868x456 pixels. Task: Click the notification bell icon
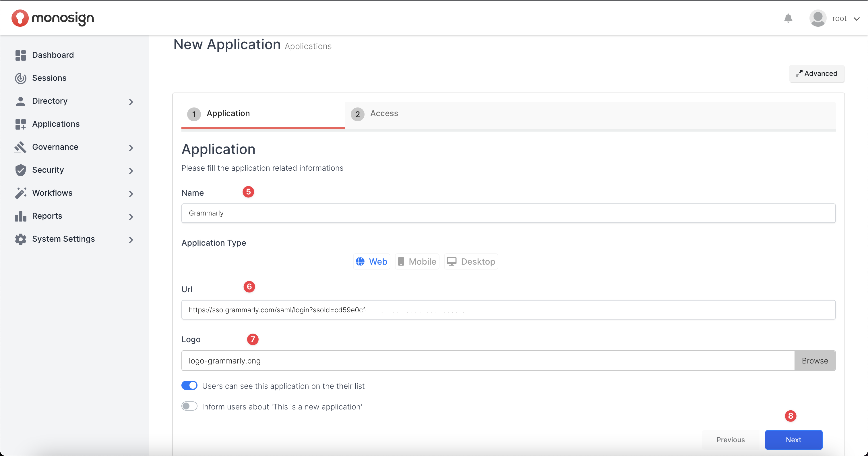coord(788,18)
